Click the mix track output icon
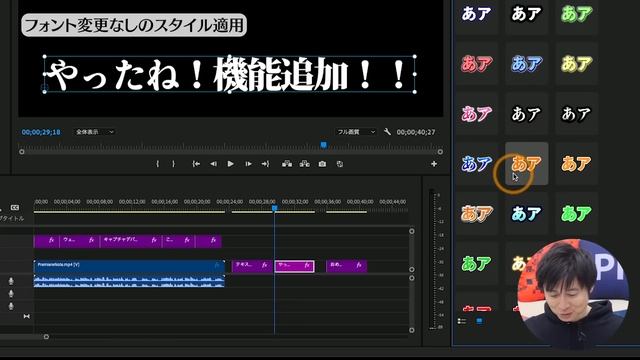Screen dimensions: 640x360 pyautogui.click(x=27, y=316)
